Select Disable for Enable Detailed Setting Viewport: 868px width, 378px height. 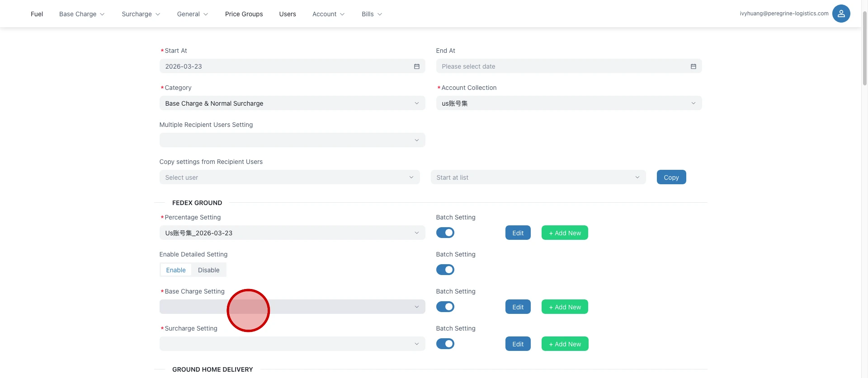pos(208,270)
